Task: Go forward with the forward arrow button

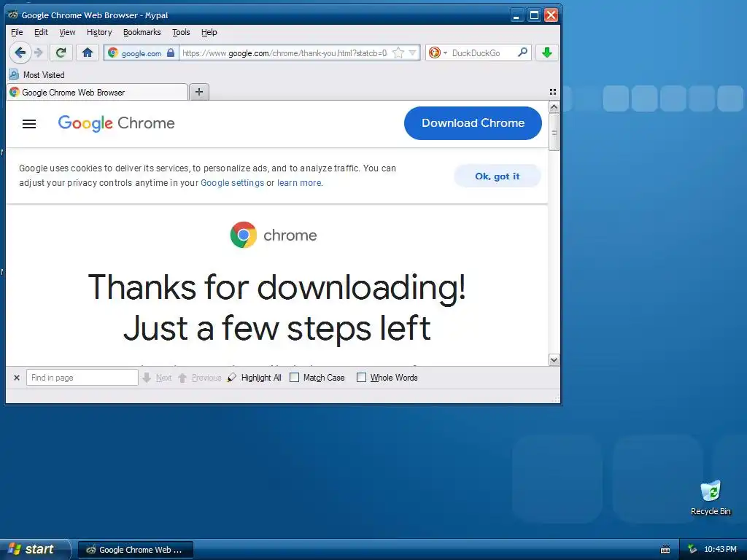Action: [39, 52]
